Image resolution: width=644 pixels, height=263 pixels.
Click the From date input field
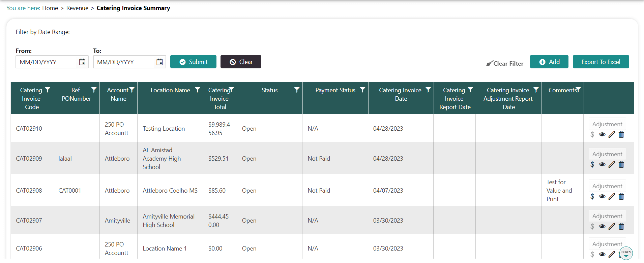[x=47, y=62]
